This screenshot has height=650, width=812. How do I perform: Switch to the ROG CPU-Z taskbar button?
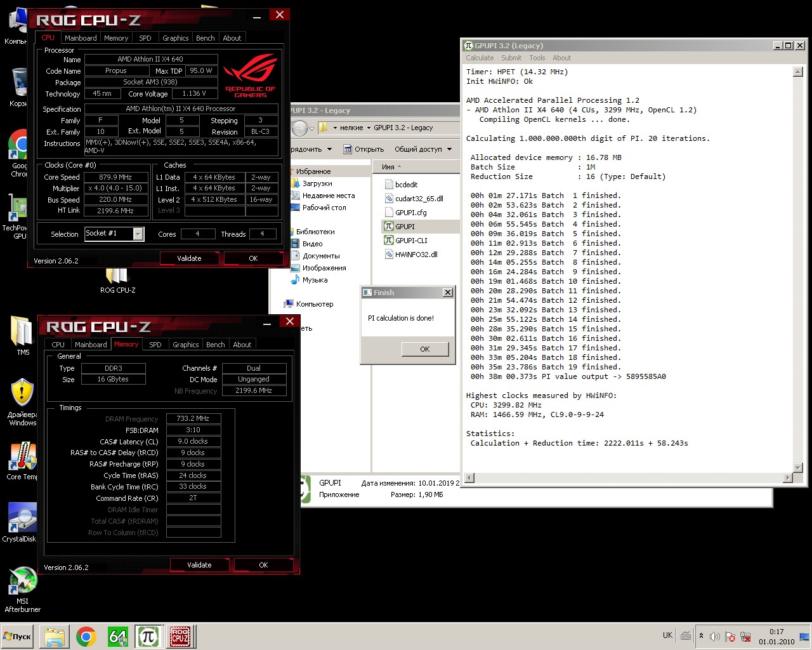tap(180, 636)
